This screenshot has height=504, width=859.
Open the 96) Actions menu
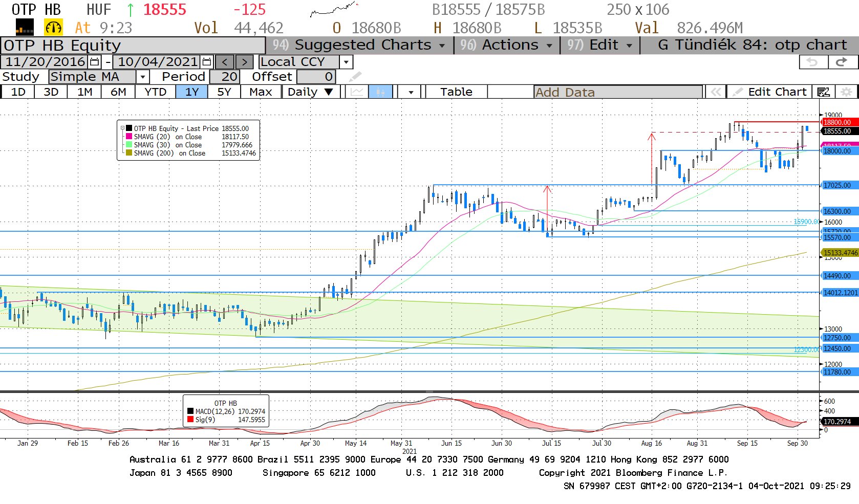507,45
